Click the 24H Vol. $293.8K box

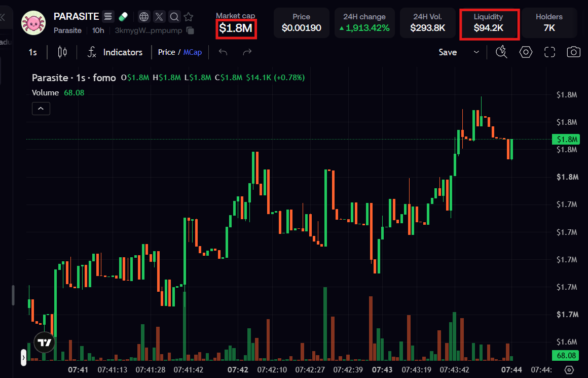point(427,23)
